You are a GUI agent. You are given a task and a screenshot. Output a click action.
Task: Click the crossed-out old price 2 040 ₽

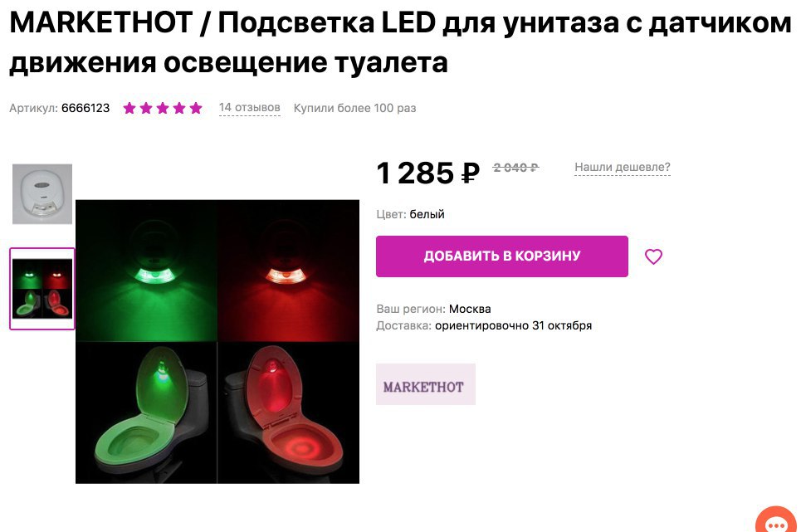pyautogui.click(x=516, y=168)
